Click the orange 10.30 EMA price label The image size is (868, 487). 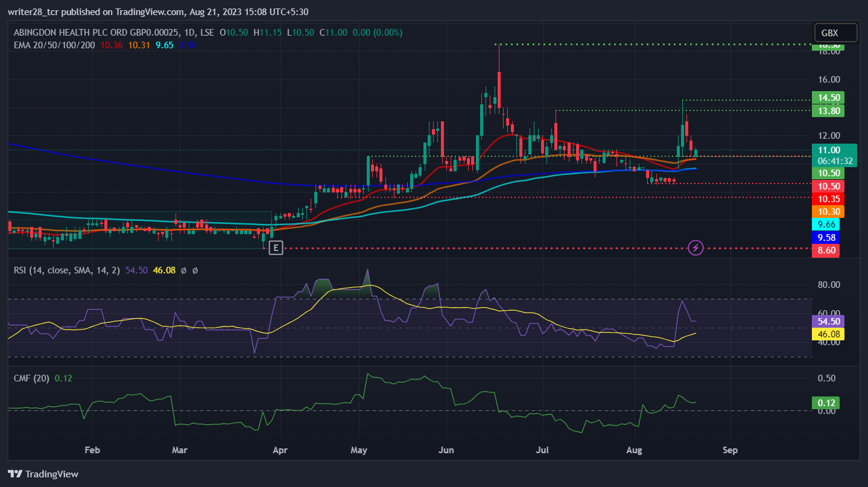828,211
